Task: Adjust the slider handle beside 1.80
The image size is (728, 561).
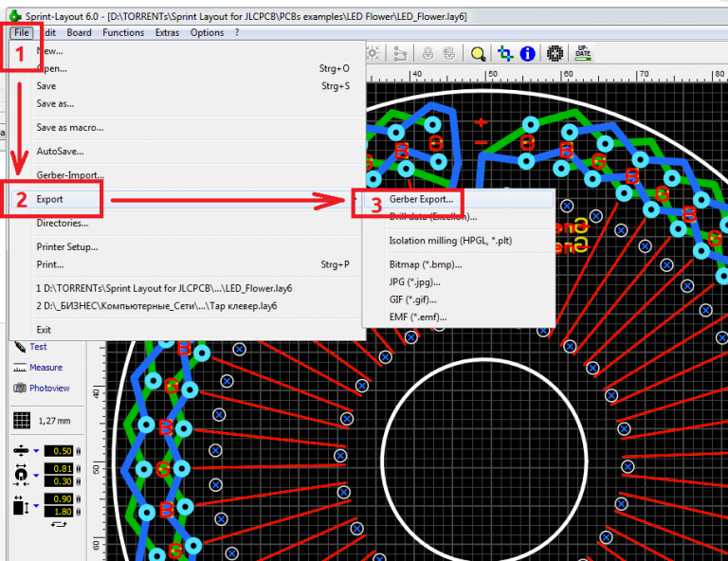Action: (x=78, y=512)
